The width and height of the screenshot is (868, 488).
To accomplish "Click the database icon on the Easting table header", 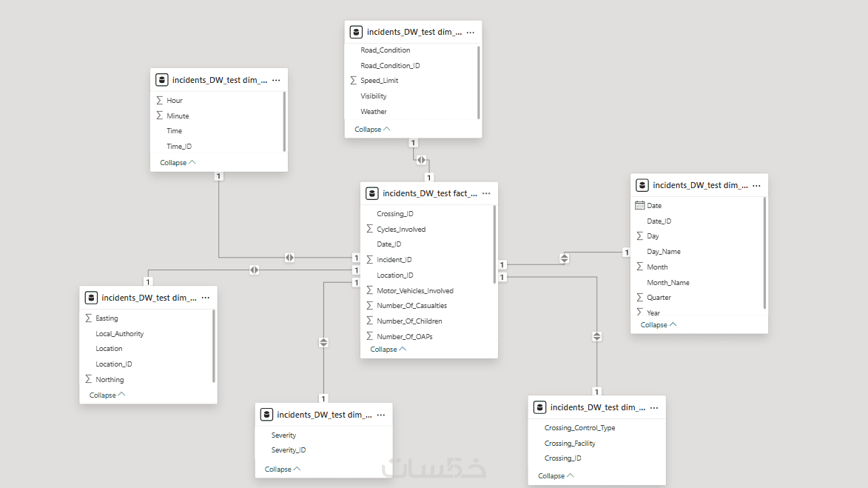I will coord(91,298).
